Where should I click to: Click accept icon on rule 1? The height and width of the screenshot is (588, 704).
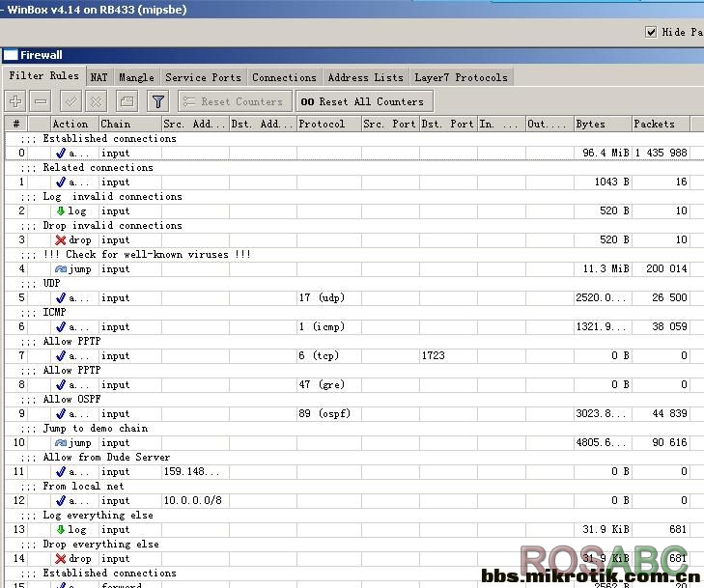[x=61, y=182]
